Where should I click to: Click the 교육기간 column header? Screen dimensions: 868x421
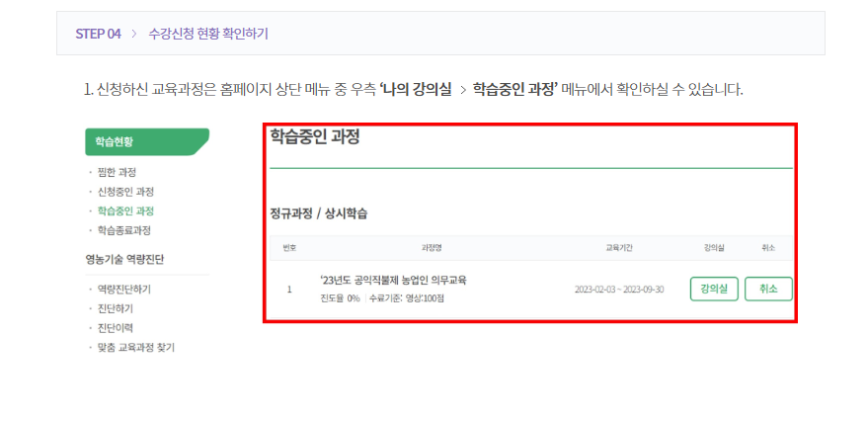619,248
